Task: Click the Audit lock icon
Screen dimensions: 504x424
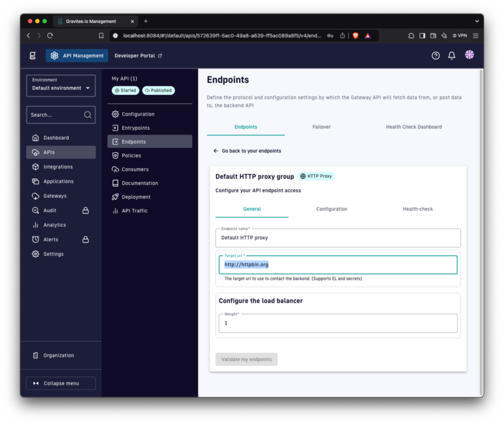Action: coord(85,211)
